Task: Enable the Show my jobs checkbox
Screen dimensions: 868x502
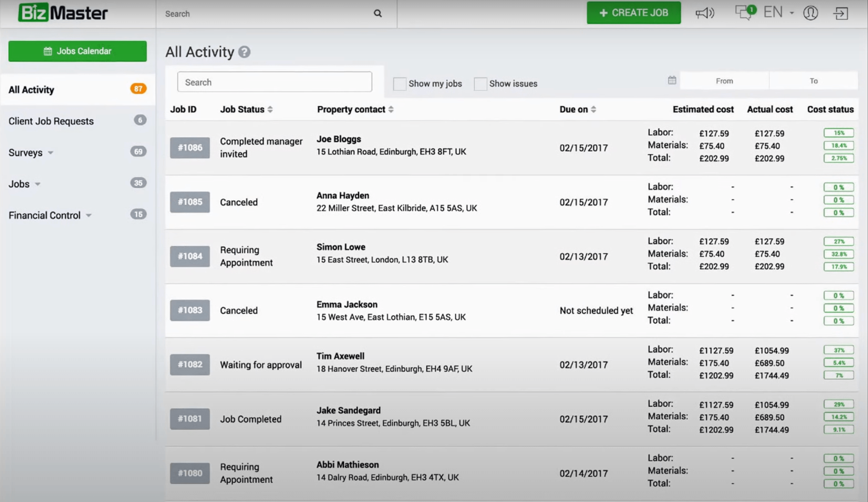Action: point(399,84)
